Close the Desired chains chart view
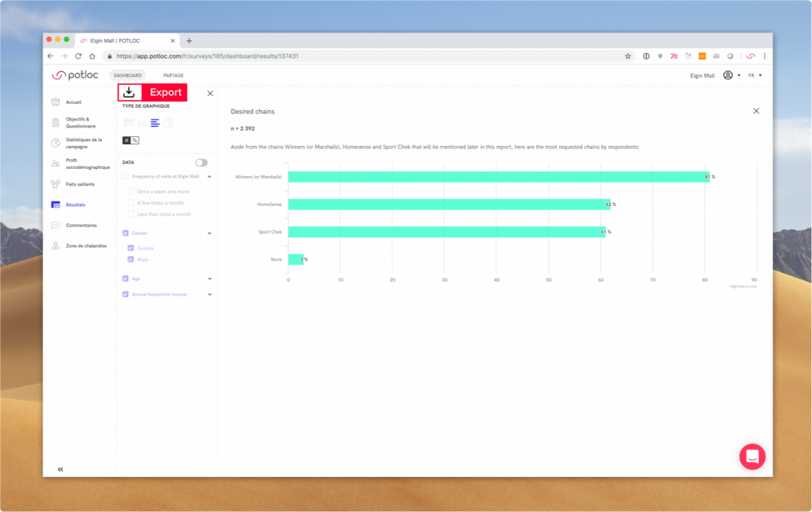The height and width of the screenshot is (512, 812). 756,111
